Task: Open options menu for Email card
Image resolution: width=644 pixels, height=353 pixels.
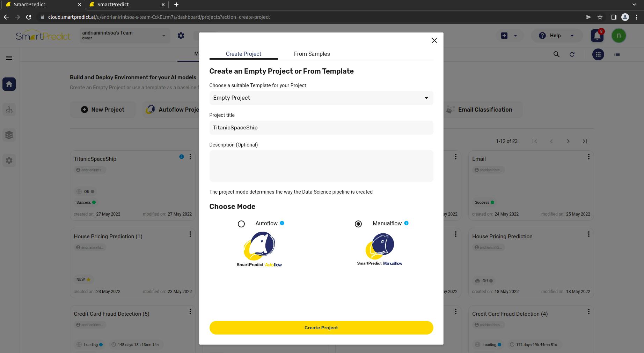Action: click(588, 157)
